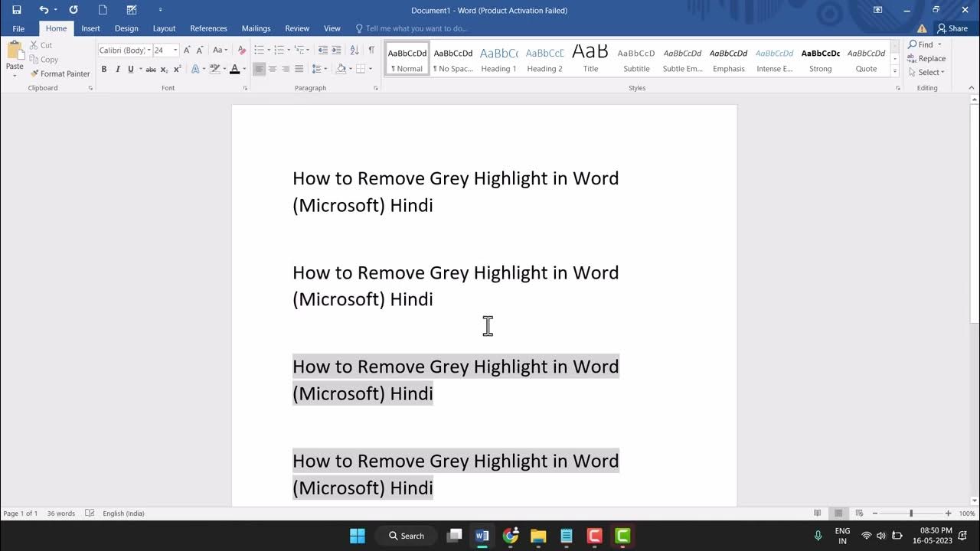Viewport: 980px width, 551px height.
Task: Open the text highlight color dropdown arrow
Action: click(x=226, y=69)
